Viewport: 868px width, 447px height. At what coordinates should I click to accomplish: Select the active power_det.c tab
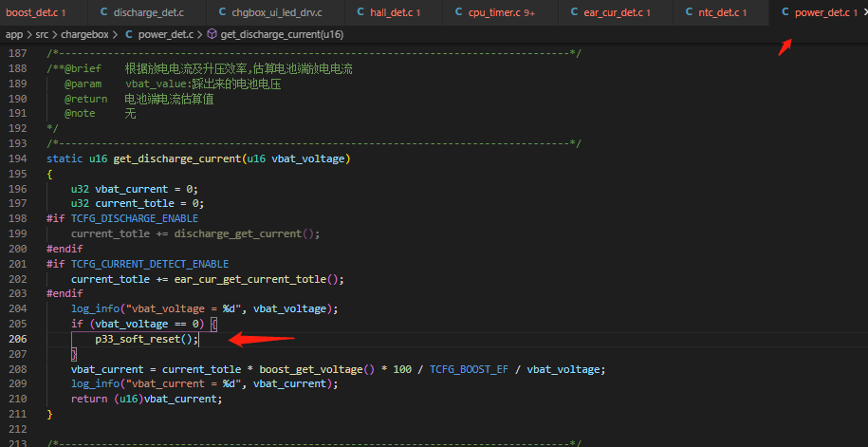point(818,12)
